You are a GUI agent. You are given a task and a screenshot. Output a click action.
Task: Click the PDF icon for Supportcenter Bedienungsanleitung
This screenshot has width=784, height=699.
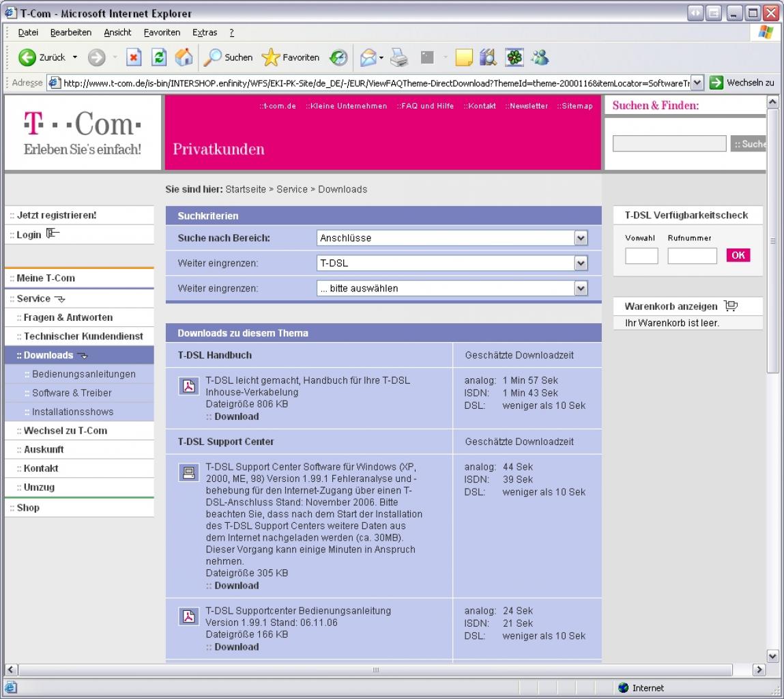pyautogui.click(x=188, y=616)
